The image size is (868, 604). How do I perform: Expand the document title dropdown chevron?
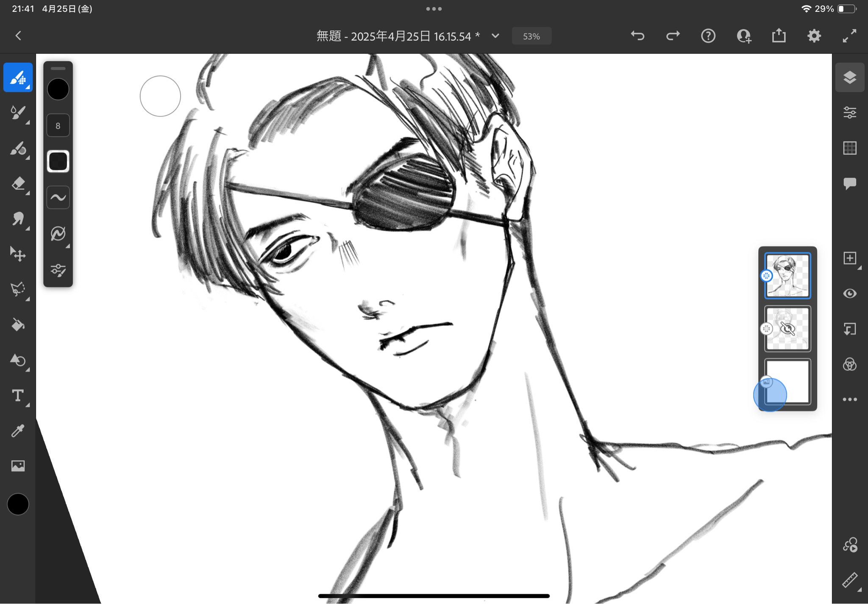495,36
